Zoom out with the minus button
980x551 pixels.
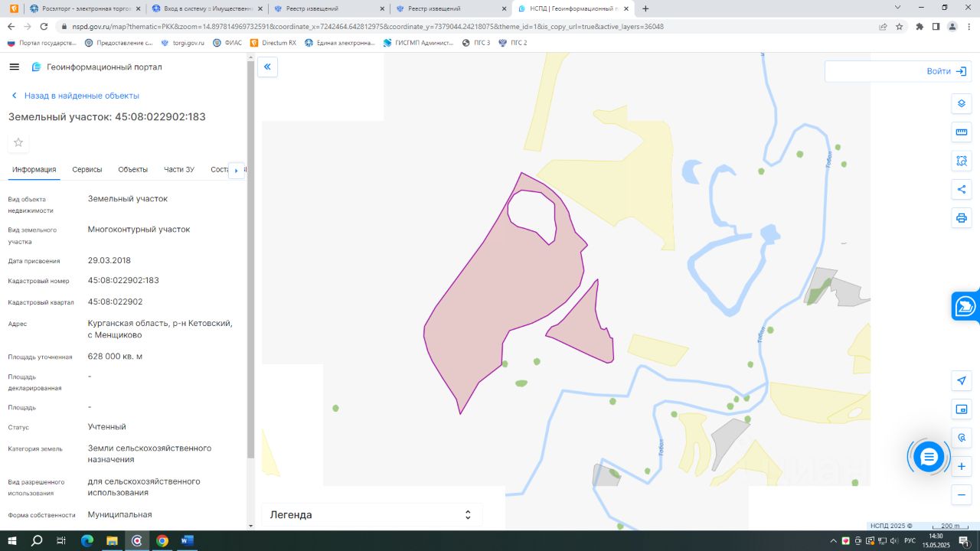[962, 495]
